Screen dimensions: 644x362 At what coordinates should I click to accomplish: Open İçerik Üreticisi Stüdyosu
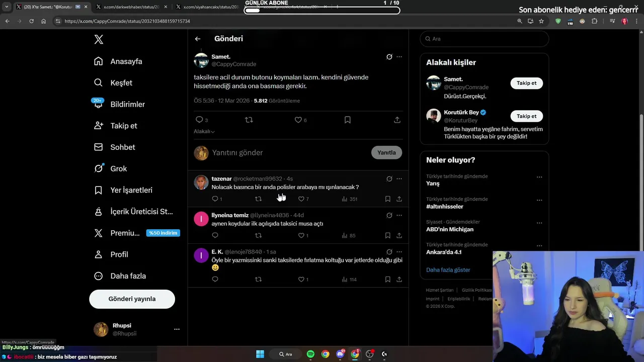pos(134,212)
